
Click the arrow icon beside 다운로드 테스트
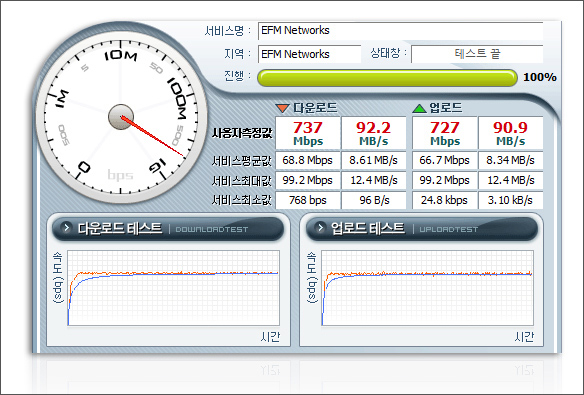coord(66,227)
